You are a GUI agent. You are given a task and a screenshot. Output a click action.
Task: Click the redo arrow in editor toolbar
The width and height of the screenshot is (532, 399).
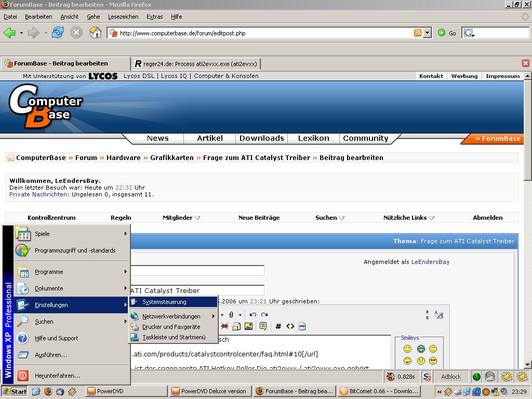coord(264,314)
